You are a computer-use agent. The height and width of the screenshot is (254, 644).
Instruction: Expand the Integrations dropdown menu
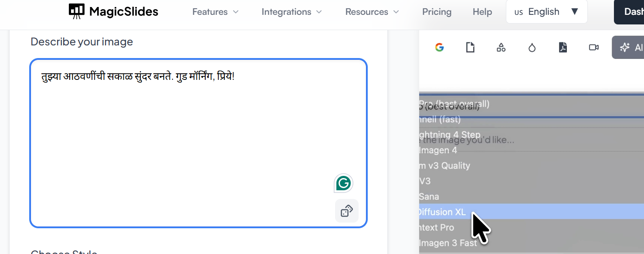pos(291,12)
